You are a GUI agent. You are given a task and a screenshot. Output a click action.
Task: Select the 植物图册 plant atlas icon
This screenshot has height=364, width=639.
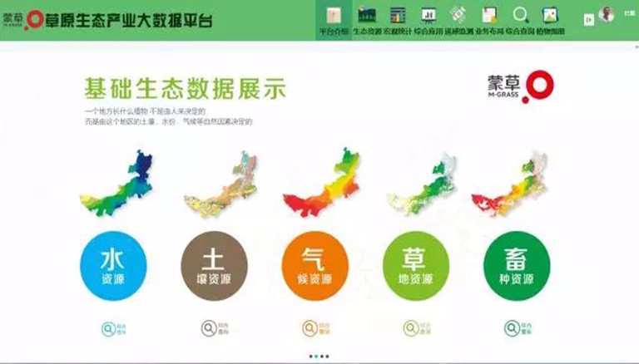pos(550,17)
